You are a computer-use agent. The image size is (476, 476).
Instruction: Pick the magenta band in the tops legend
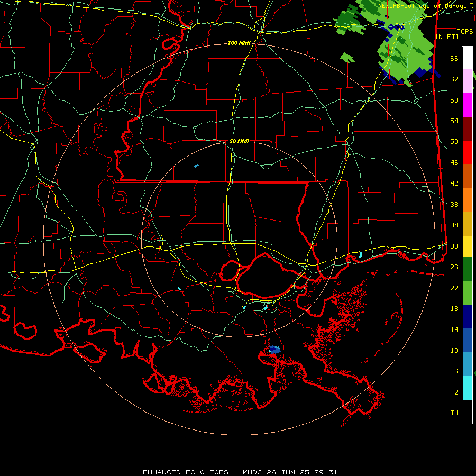click(467, 105)
